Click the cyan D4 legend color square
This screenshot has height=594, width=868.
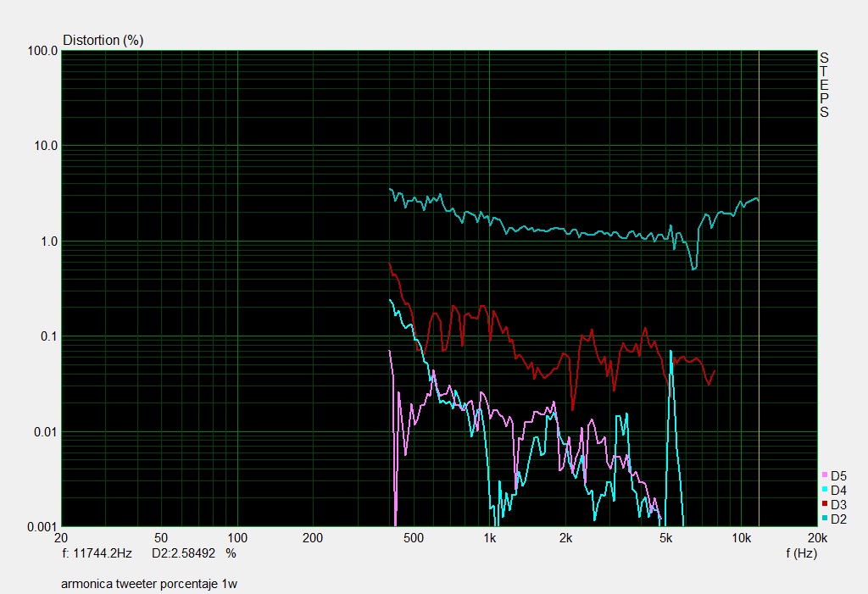826,491
